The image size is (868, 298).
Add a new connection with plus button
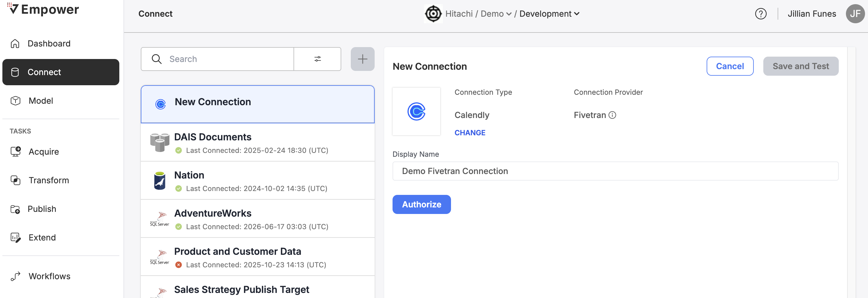363,59
